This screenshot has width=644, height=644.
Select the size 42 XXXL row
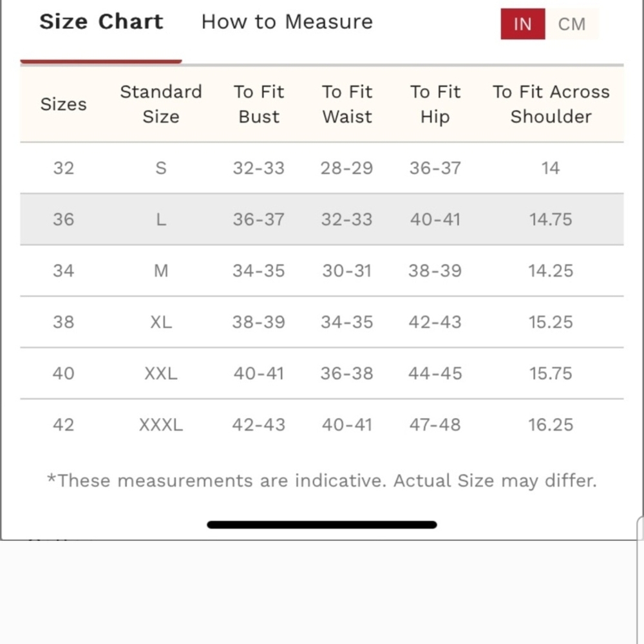(322, 424)
